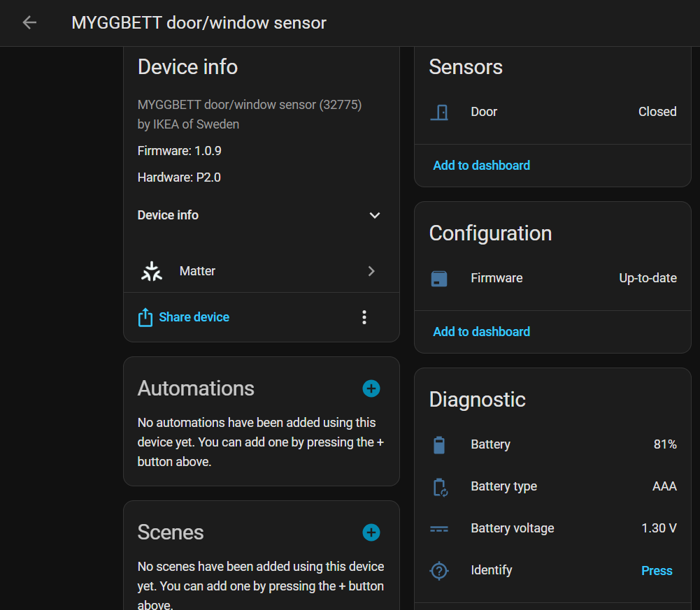Click the Sensors card heading
Viewport: 700px width, 610px height.
click(x=466, y=67)
